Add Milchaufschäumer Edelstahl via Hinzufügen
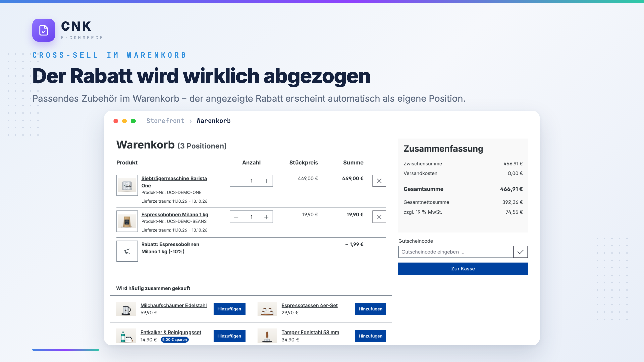This screenshot has height=362, width=644. point(229,309)
